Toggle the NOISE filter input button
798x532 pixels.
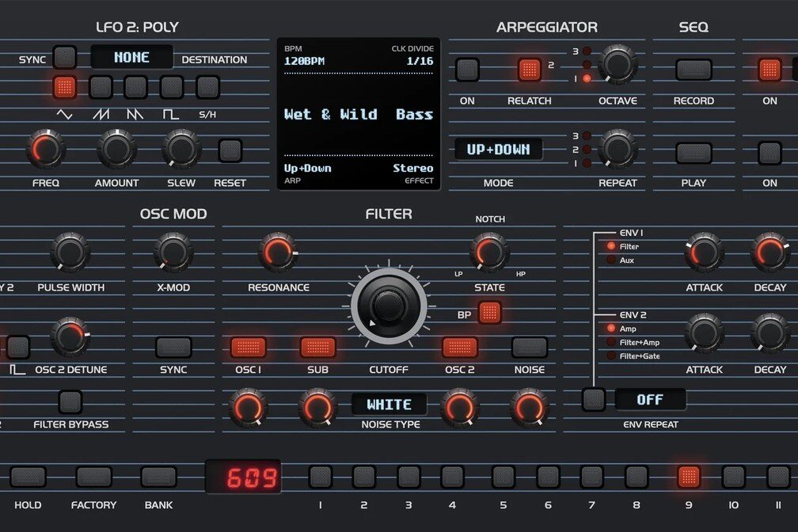pyautogui.click(x=530, y=348)
